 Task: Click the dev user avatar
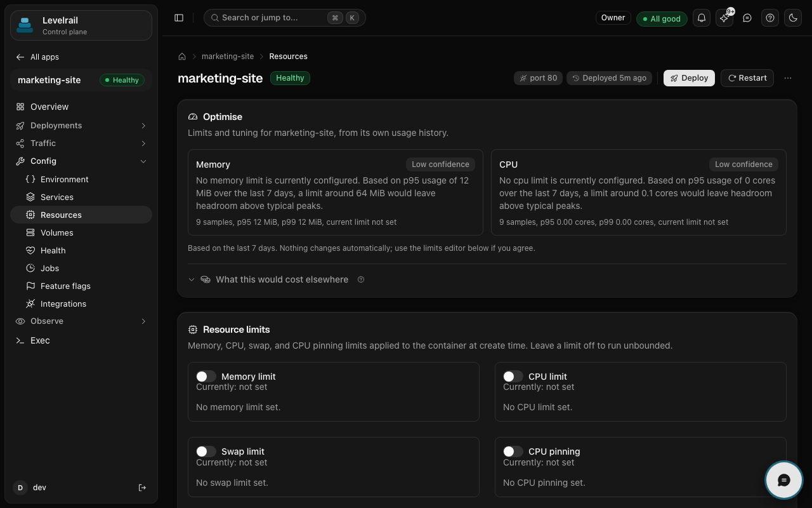tap(20, 488)
